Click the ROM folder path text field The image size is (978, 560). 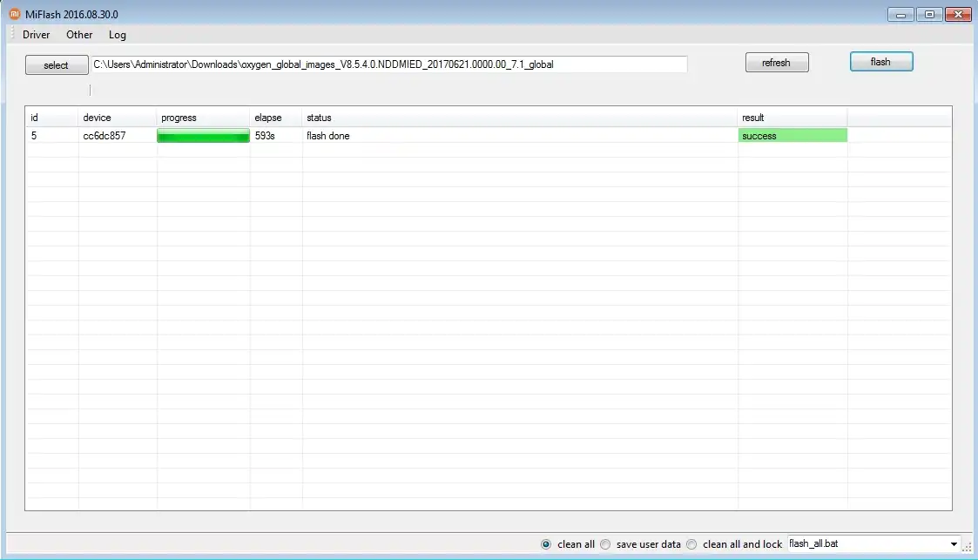pyautogui.click(x=389, y=64)
